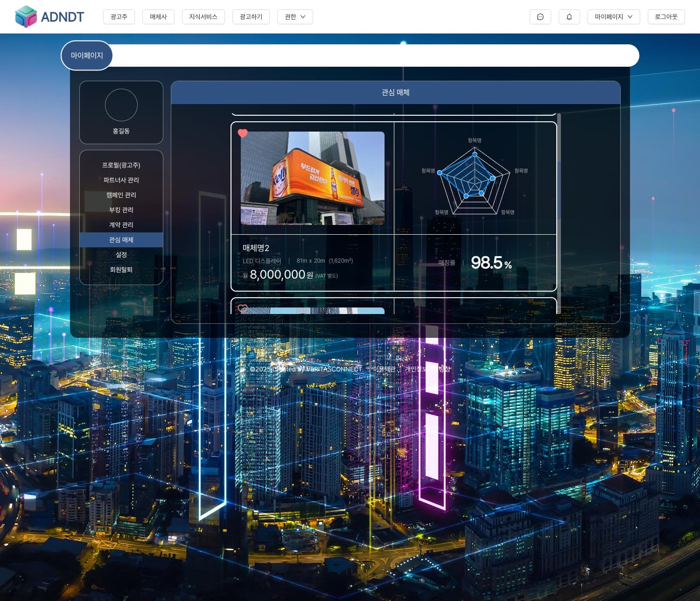Open the chat message icon
The image size is (700, 601).
click(540, 17)
